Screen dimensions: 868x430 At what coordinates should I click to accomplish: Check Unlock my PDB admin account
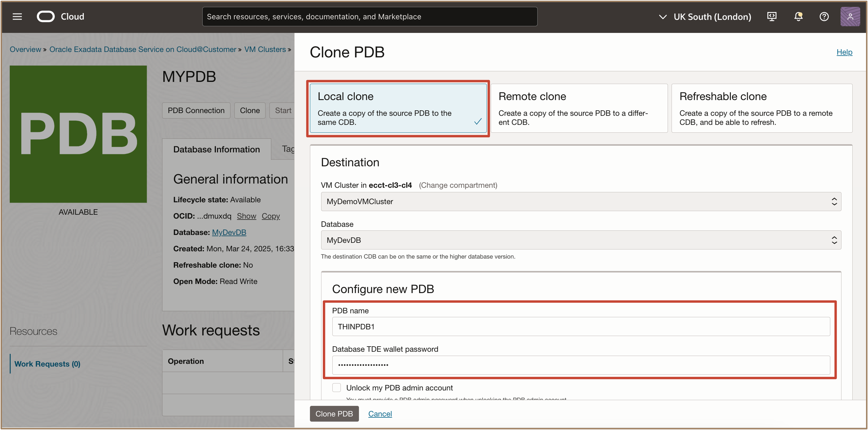(x=336, y=388)
